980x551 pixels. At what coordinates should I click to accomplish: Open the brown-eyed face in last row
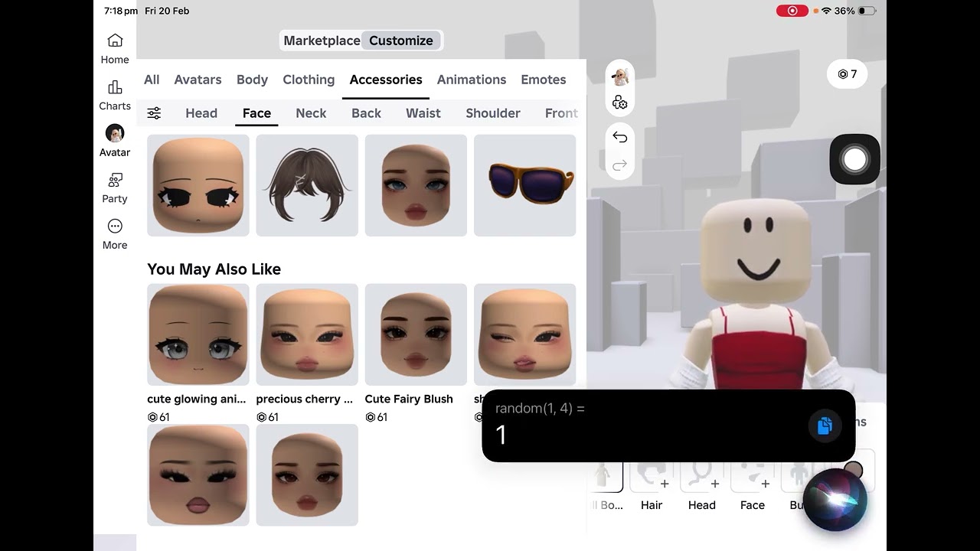[x=307, y=475]
